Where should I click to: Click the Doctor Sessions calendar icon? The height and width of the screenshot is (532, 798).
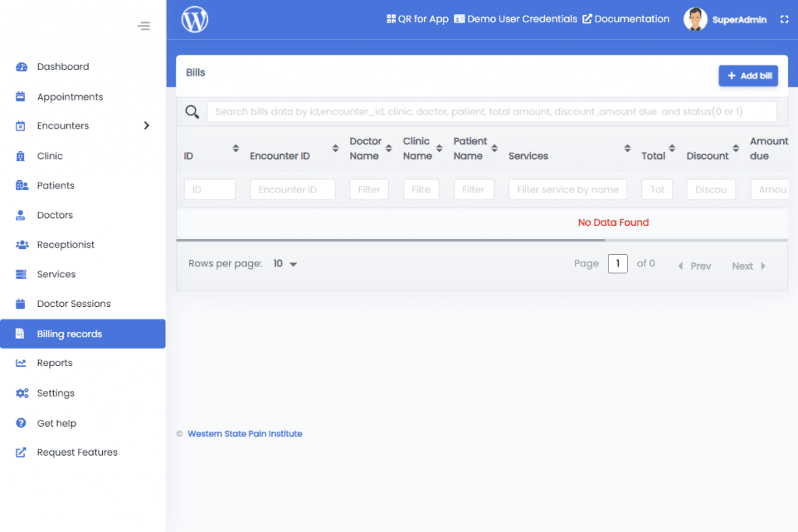coord(20,304)
